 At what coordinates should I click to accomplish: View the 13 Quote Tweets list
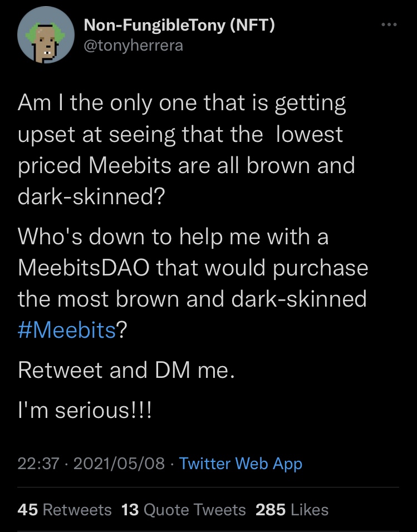(x=183, y=509)
